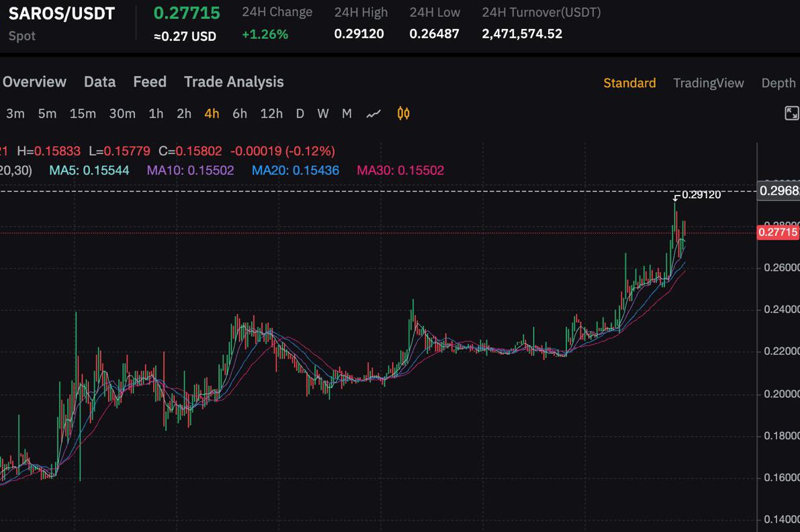Screen dimensions: 800x532
Task: Click MA5: 0.15544 indicator label
Action: [89, 171]
